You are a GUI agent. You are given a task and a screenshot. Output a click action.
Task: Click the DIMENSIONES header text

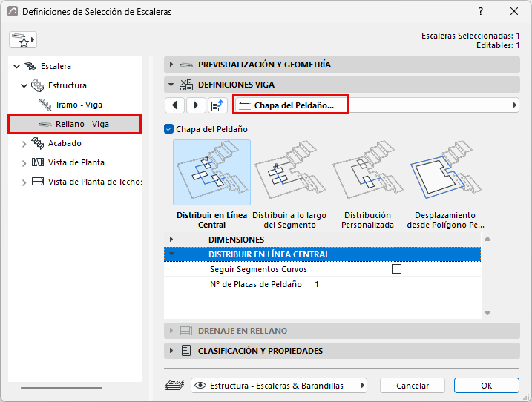click(x=236, y=240)
